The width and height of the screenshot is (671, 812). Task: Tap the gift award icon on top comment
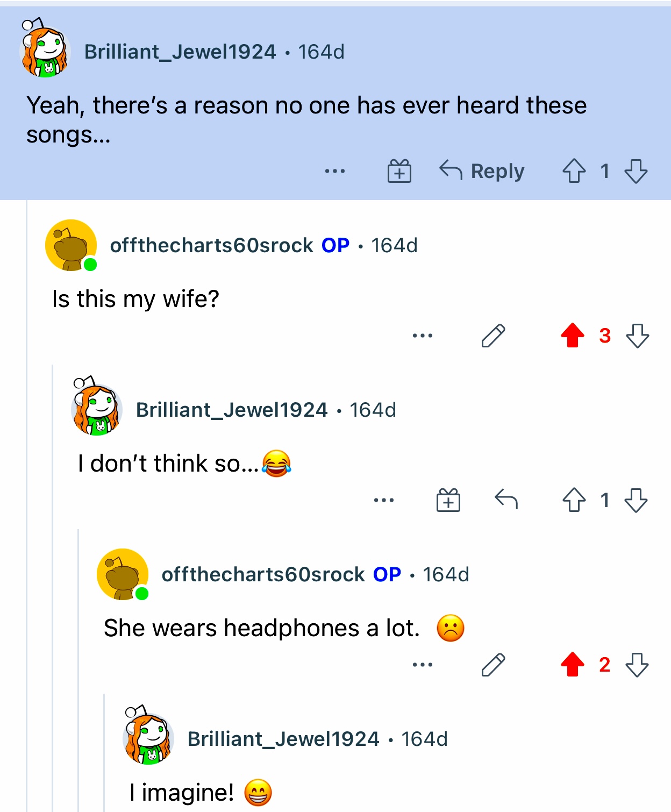point(399,172)
